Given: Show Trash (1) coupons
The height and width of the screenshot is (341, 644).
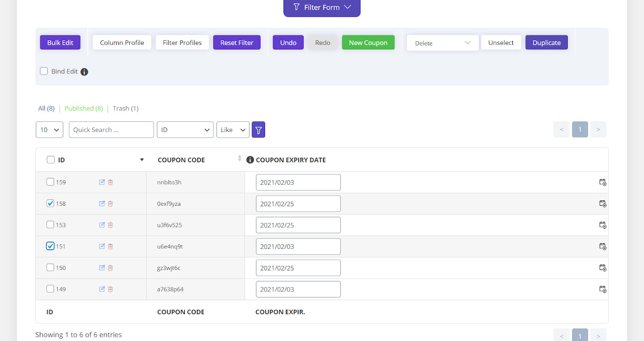Looking at the screenshot, I should tap(126, 109).
